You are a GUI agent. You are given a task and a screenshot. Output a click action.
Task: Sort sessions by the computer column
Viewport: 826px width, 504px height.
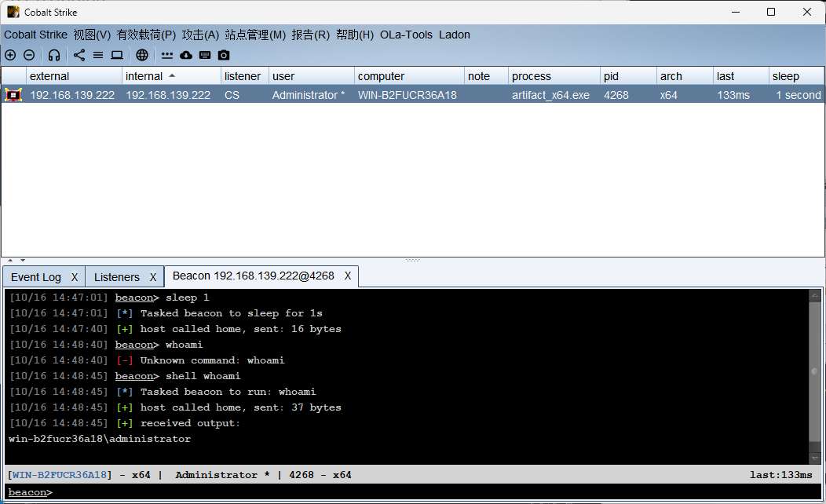(409, 76)
